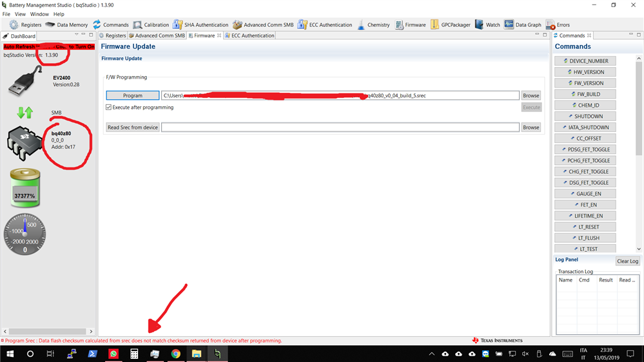Viewport: 644px width, 362px height.
Task: Open the Firmware tool in the toolbar
Action: click(x=410, y=24)
